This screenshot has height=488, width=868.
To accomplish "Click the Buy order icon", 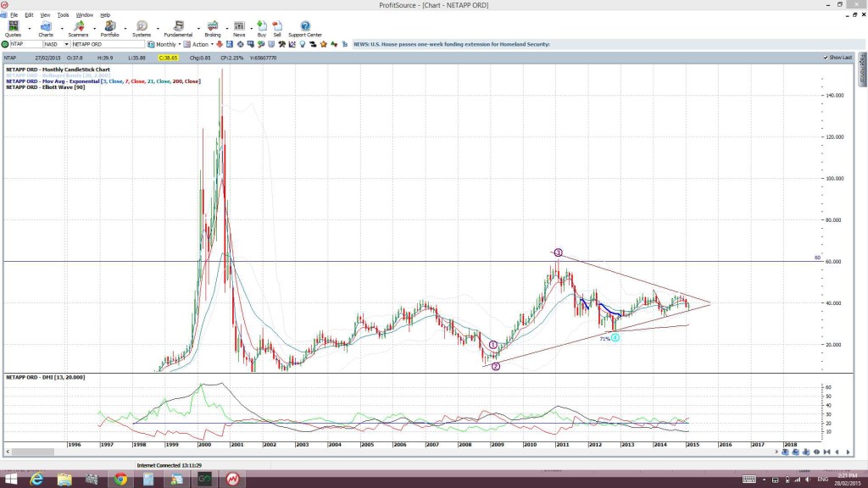I will pyautogui.click(x=262, y=28).
